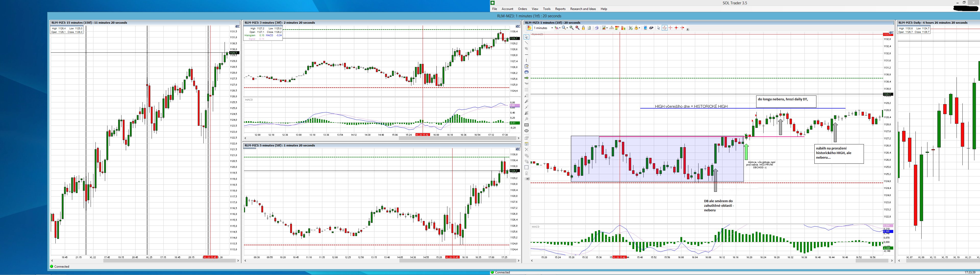Click the double-arrow collapse button on 15-minute chart
Viewport: 980px width, 275px height.
click(237, 26)
